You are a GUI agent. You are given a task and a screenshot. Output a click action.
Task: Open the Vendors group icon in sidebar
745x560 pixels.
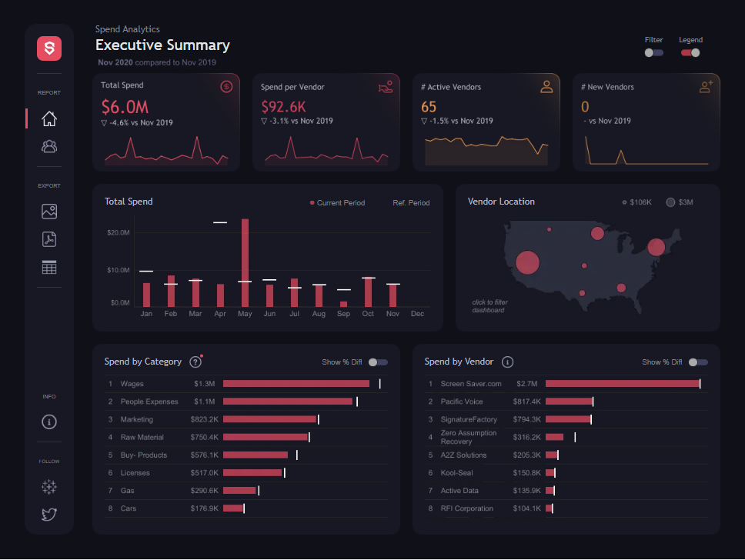pos(49,146)
